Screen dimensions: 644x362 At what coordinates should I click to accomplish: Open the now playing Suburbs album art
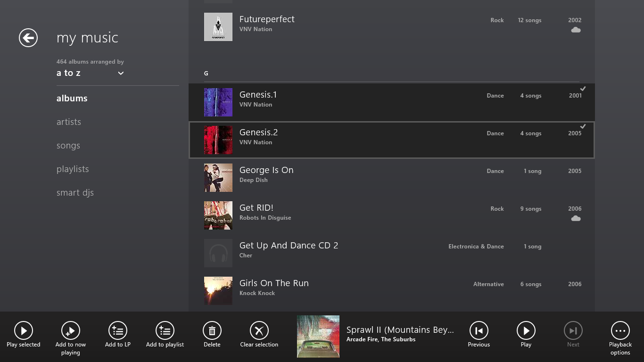(x=318, y=337)
